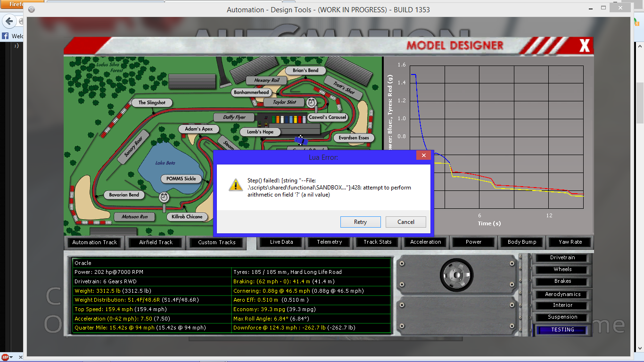Close the Model Designer with the white X
This screenshot has width=644, height=362.
click(x=584, y=46)
